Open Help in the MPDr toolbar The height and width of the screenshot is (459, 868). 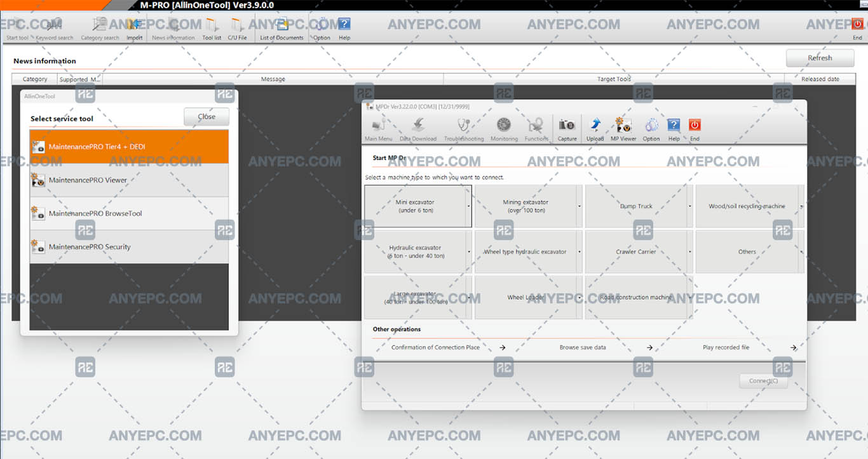(674, 130)
